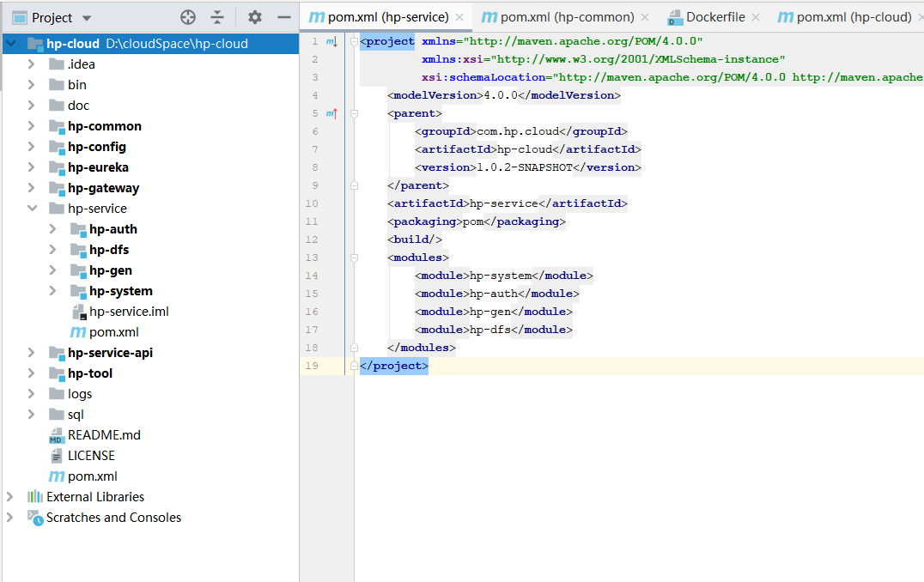The image size is (924, 582).
Task: Expand the logs folder
Action: 31,394
